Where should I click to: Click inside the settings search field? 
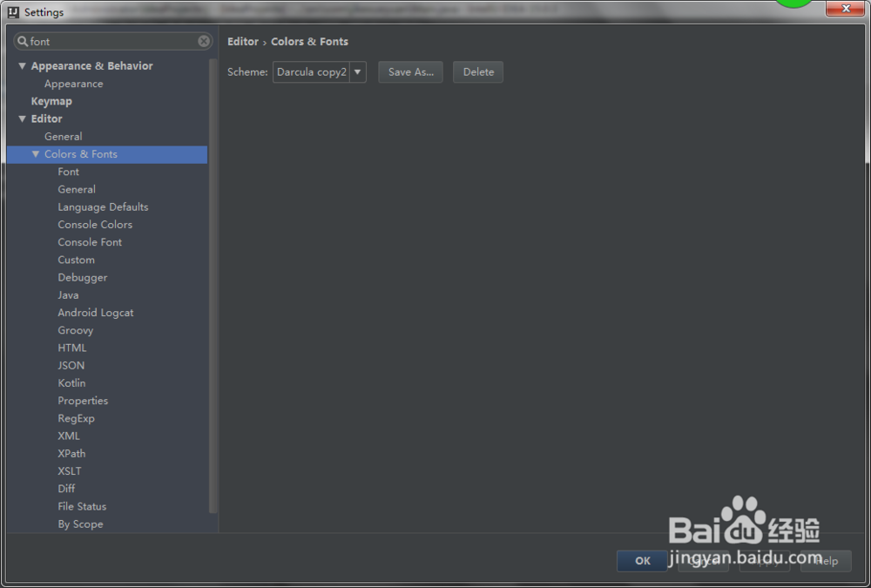[x=105, y=41]
